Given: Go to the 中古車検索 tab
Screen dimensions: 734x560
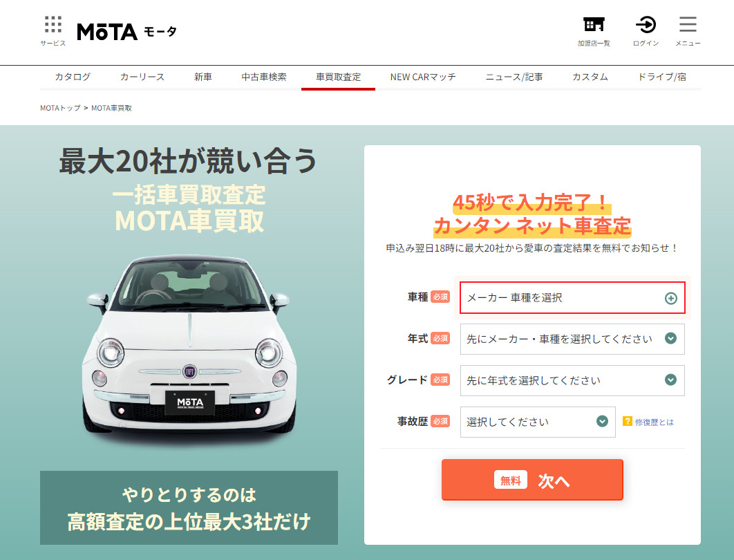Looking at the screenshot, I should 264,77.
